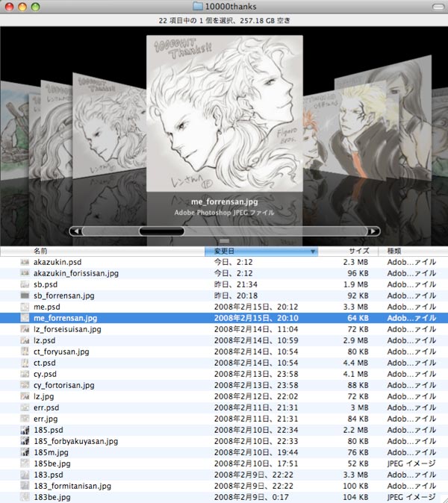Click the 4.4 MB size of ct.psd

[355, 363]
